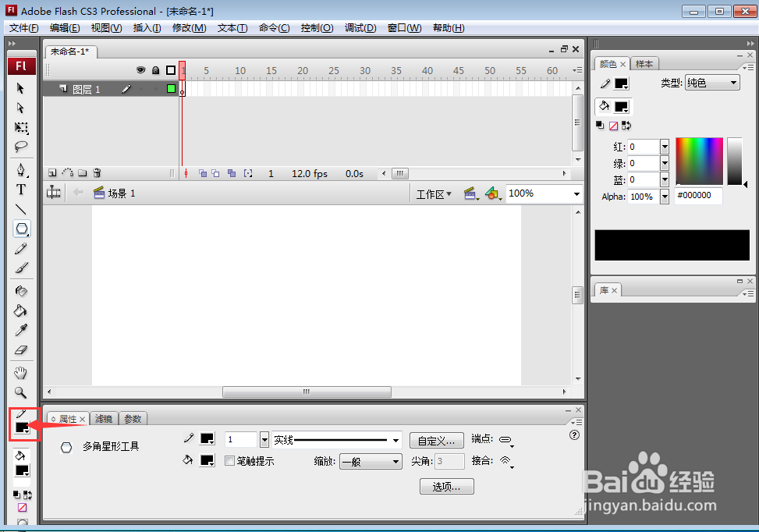Pick the Lasso tool

click(21, 146)
